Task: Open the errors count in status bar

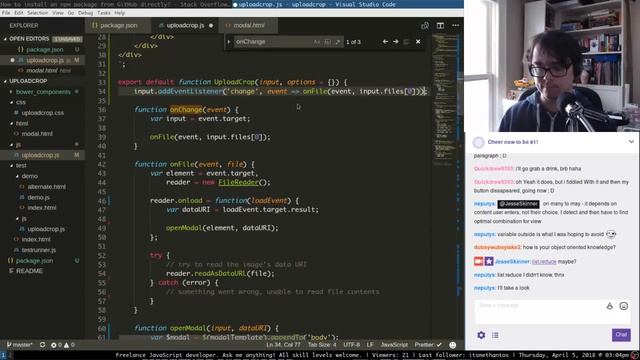Action: [x=56, y=345]
